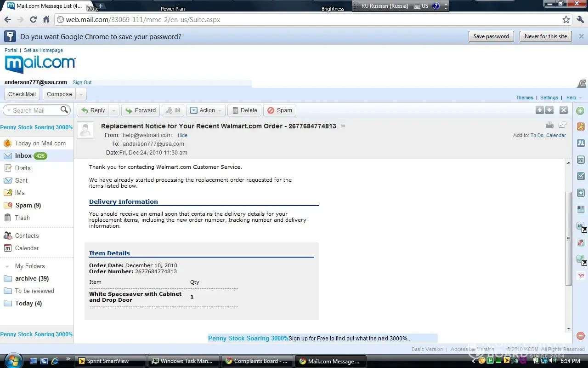Viewport: 588px width, 368px height.
Task: Open the Yahoo icon in right sidebar
Action: point(581,276)
